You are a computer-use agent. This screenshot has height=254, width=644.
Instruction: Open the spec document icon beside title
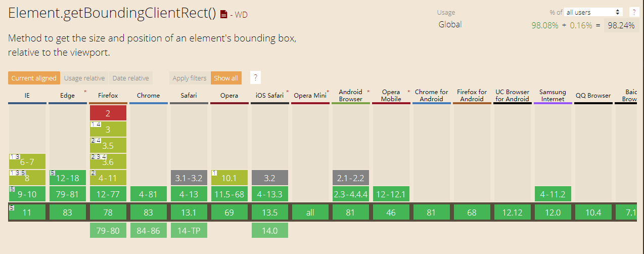click(223, 15)
